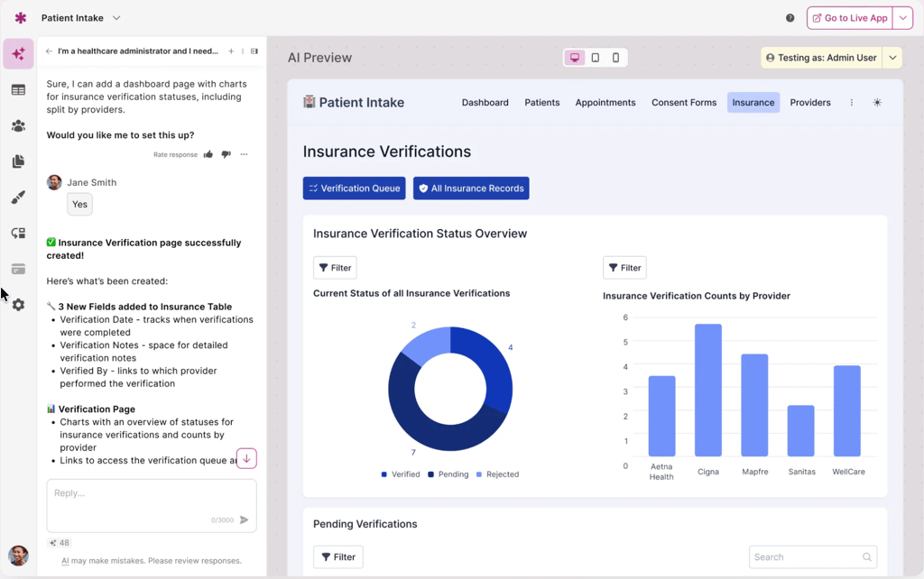Viewport: 924px width, 579px height.
Task: Switch preview to mobile phone view
Action: click(x=615, y=57)
